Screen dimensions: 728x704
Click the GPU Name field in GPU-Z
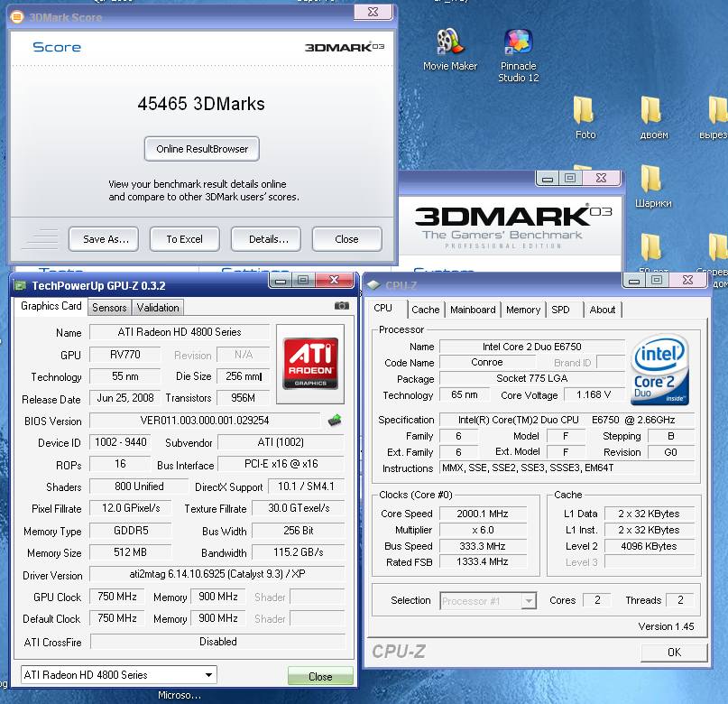(180, 332)
